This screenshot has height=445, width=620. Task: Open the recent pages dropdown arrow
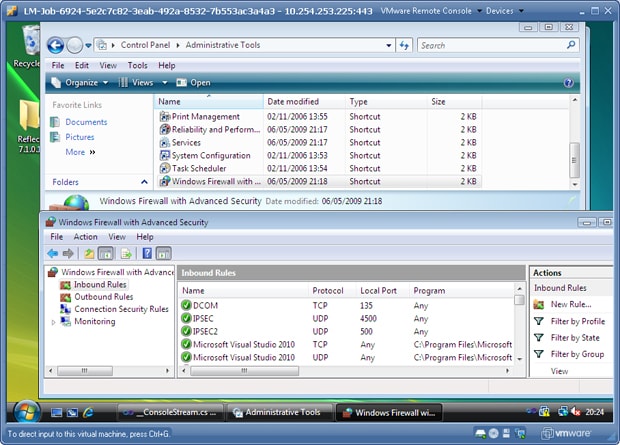coord(88,46)
